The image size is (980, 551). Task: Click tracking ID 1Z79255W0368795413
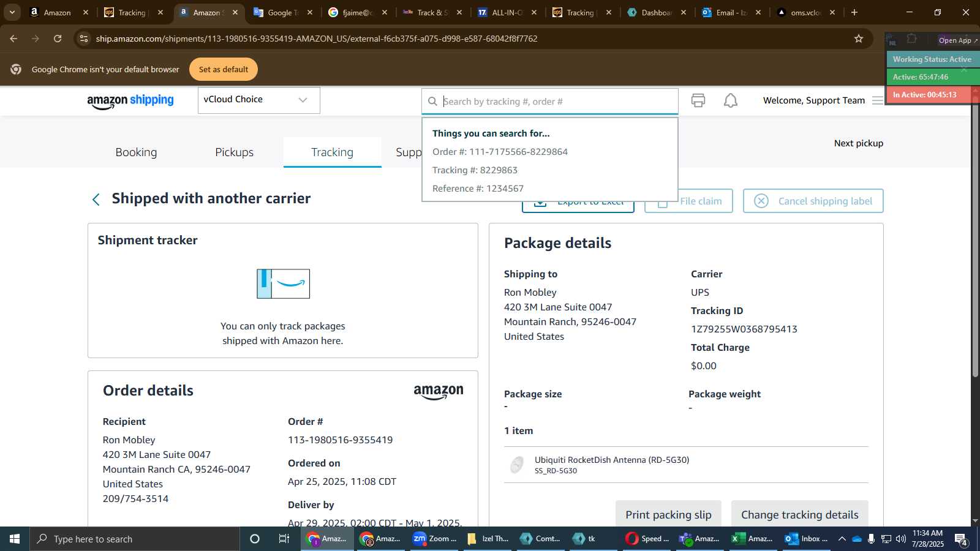(x=744, y=329)
